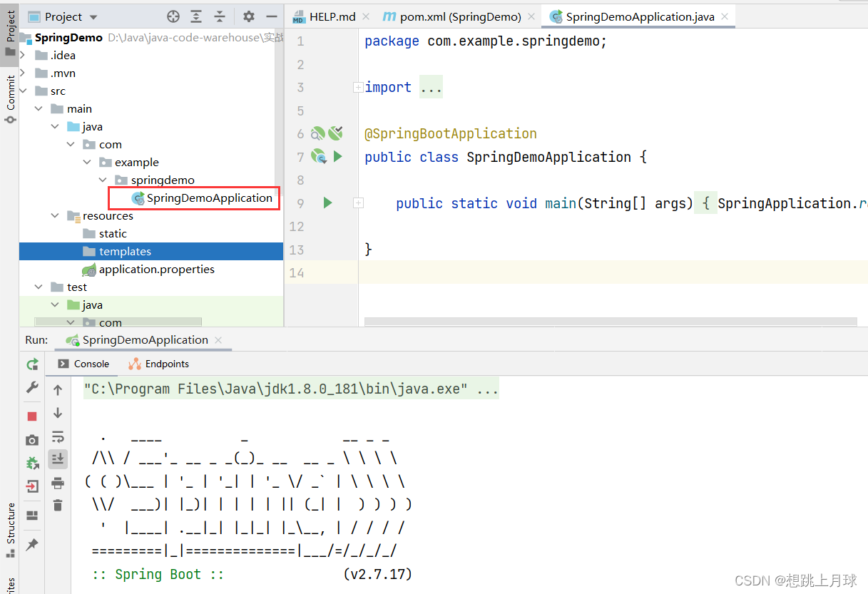Close the SpringDemoApplication.java tab
The image size is (868, 594).
[x=725, y=16]
